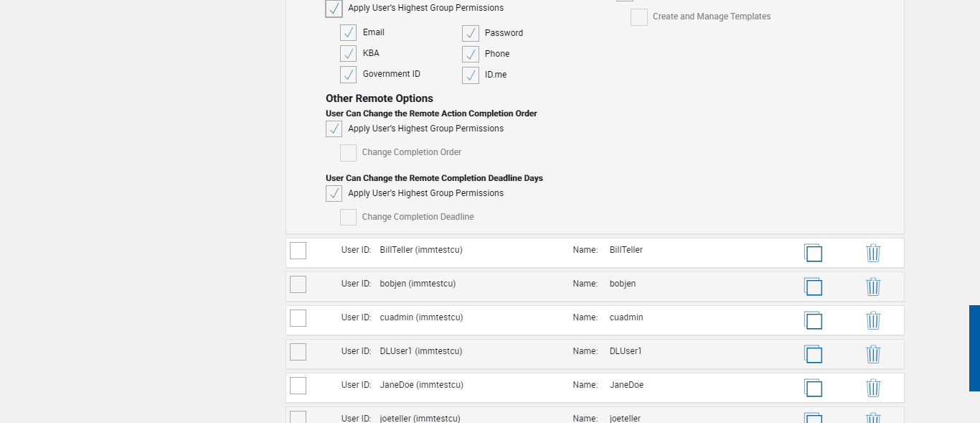Copy the cuadmin user entry

[813, 320]
